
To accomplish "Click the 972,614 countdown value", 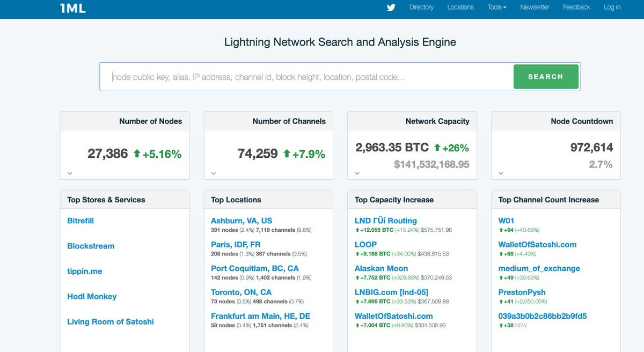I will 591,148.
